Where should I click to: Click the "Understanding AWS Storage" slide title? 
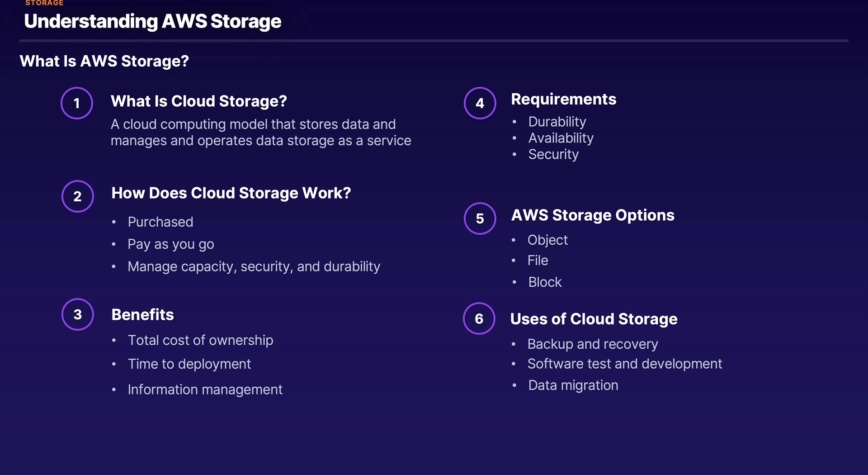coord(153,21)
